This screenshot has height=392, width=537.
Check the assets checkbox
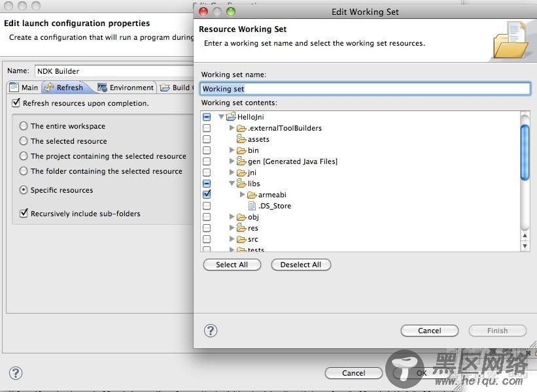point(207,139)
